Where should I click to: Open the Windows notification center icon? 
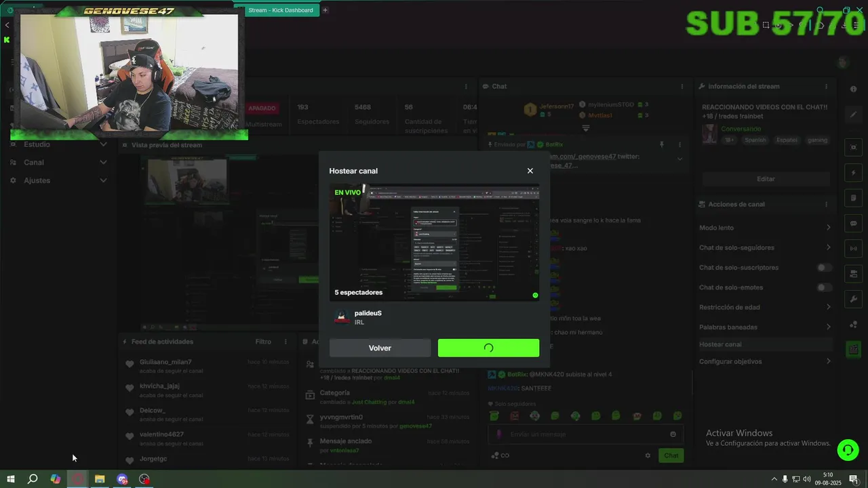[854, 479]
